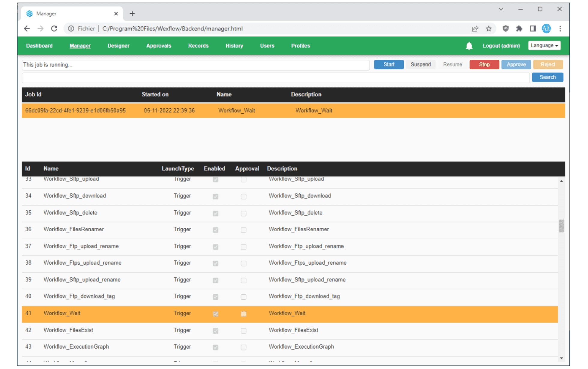588x369 pixels.
Task: Click the workflow list scrollbar thumb
Action: [x=561, y=226]
